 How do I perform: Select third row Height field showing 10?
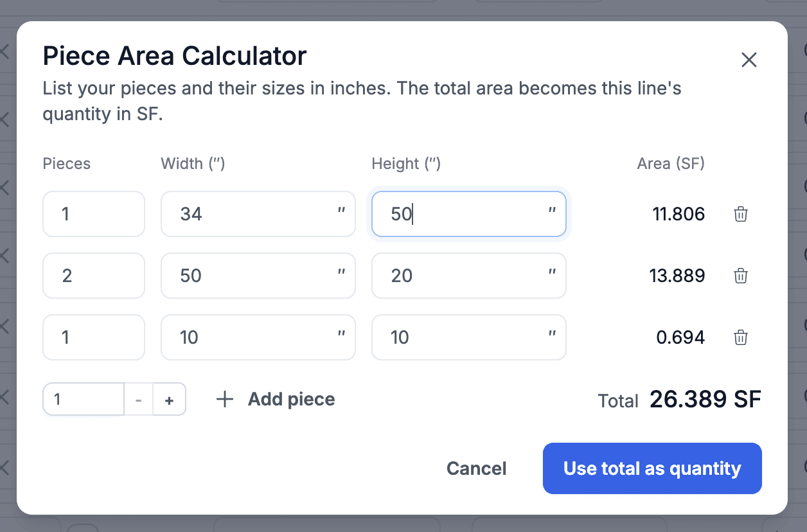tap(469, 337)
